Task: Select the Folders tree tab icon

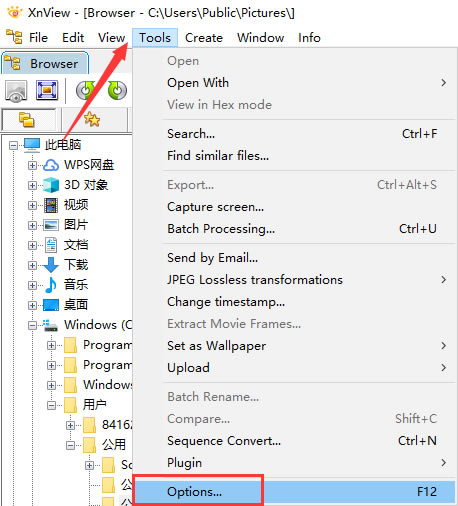Action: point(27,120)
